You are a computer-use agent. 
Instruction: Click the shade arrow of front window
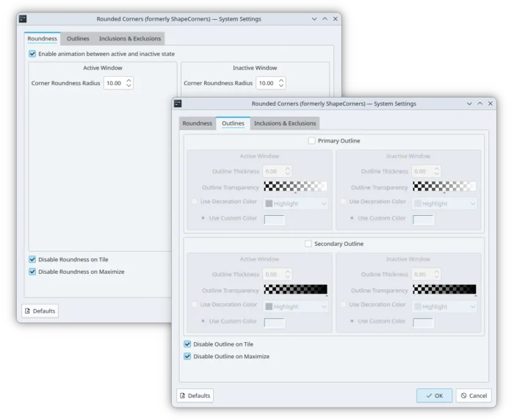click(469, 104)
